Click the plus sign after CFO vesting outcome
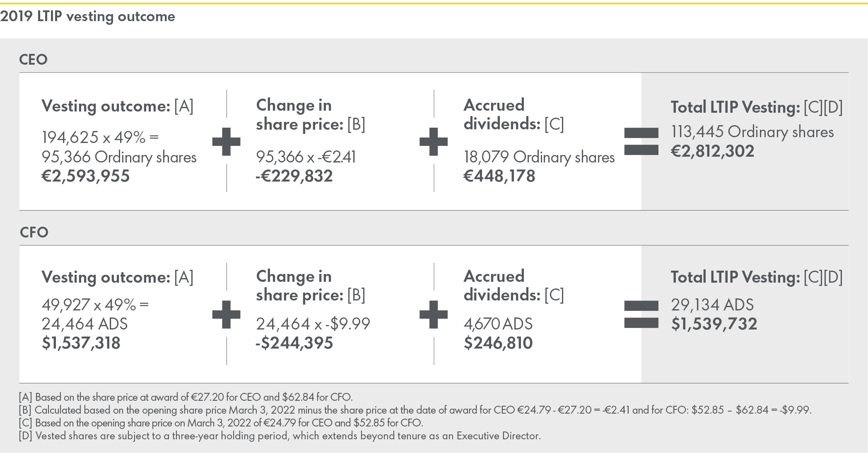The width and height of the screenshot is (868, 453). [226, 314]
